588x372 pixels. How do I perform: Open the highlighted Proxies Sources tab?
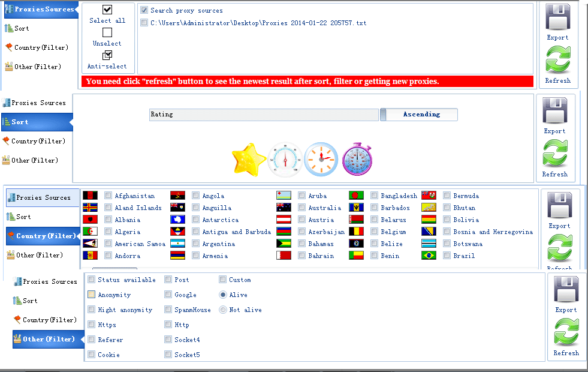(x=41, y=9)
